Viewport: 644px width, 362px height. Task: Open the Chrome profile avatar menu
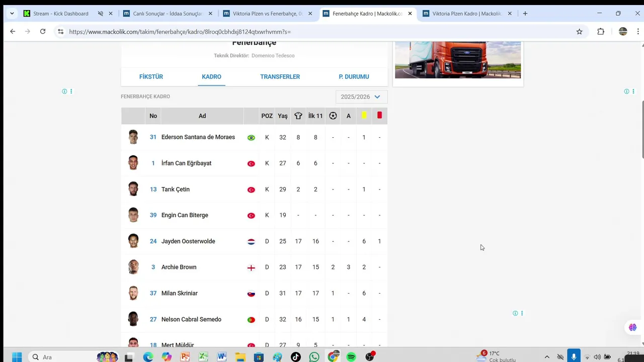coord(623,31)
